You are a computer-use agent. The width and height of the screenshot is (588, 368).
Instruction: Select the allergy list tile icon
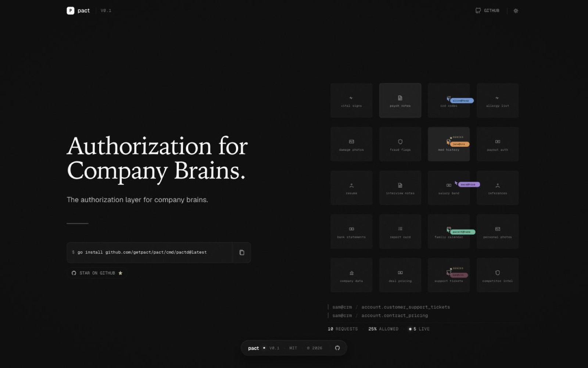point(497,98)
